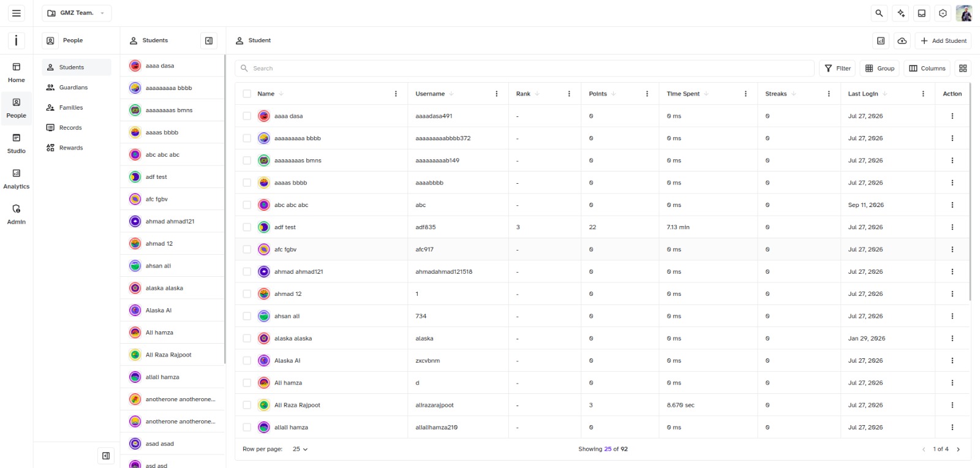Open the GMZ Team workspace dropdown
This screenshot has width=980, height=468.
point(77,13)
